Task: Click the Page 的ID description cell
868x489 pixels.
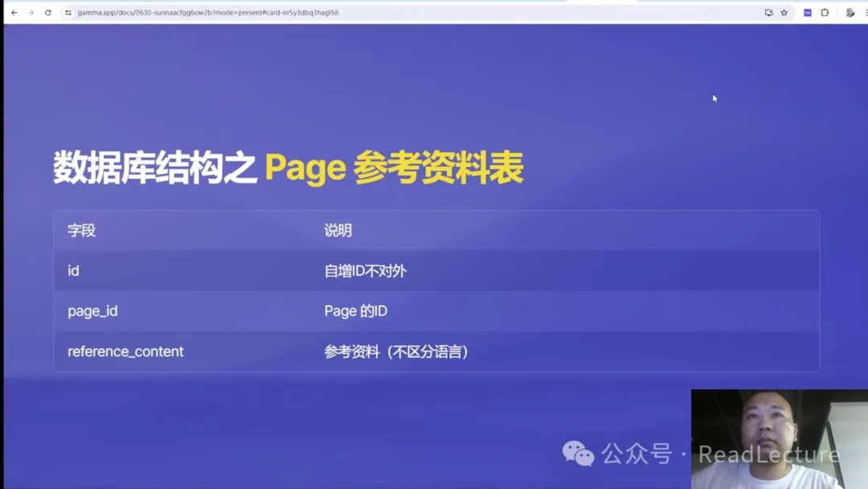Action: pyautogui.click(x=355, y=311)
